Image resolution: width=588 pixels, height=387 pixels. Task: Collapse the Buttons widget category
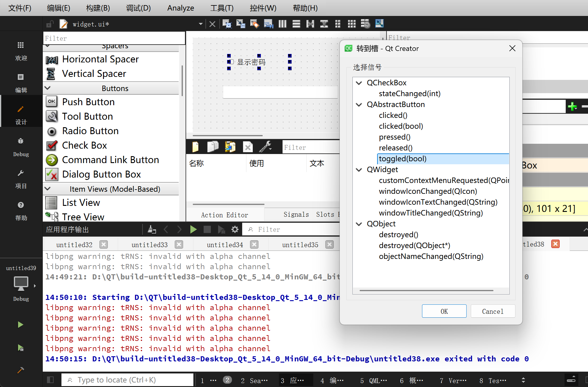point(48,88)
